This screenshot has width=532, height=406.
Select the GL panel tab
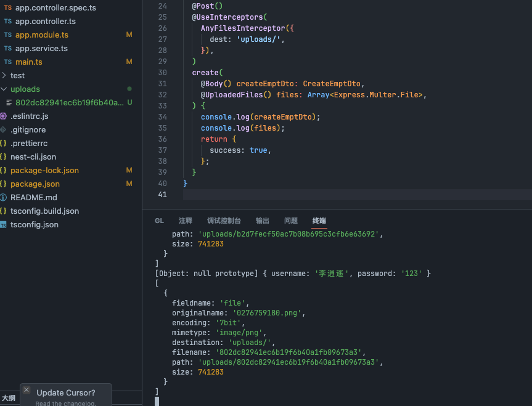pos(159,221)
